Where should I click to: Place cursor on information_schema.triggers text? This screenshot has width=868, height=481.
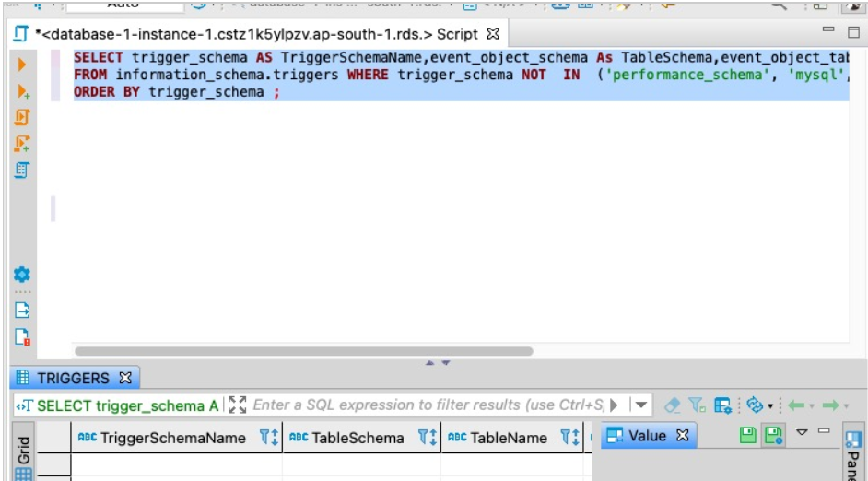click(227, 75)
